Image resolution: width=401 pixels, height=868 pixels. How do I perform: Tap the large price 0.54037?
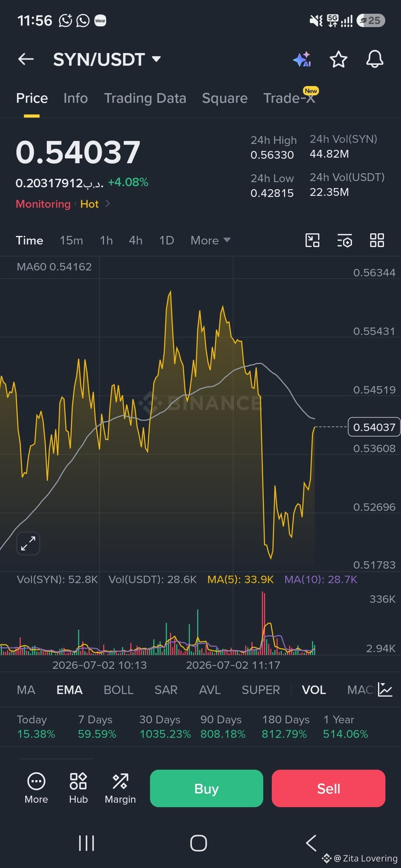pyautogui.click(x=78, y=152)
